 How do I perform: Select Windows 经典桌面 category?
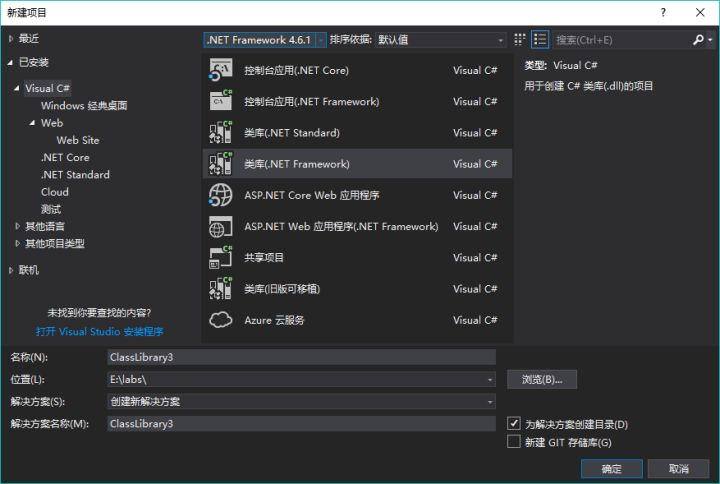point(84,106)
